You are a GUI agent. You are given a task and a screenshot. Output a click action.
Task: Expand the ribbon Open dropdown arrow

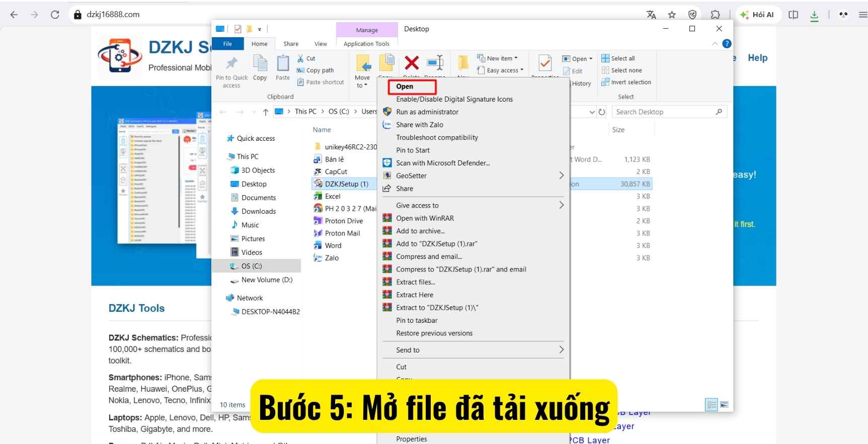click(591, 59)
